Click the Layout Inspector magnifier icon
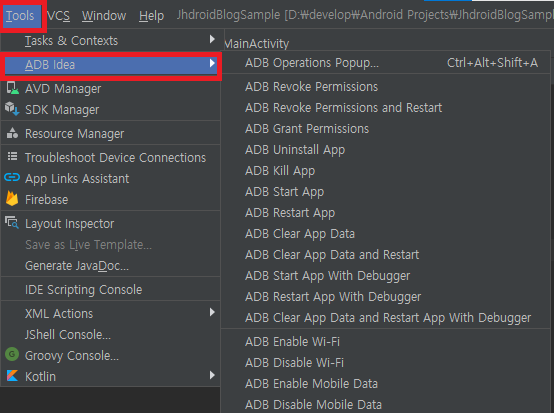 pos(12,223)
